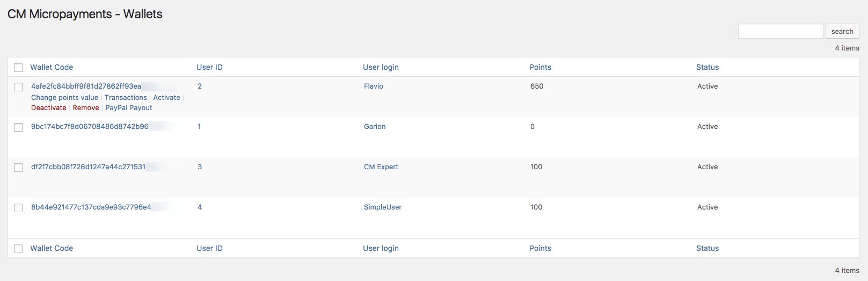Click the search button

tap(842, 31)
